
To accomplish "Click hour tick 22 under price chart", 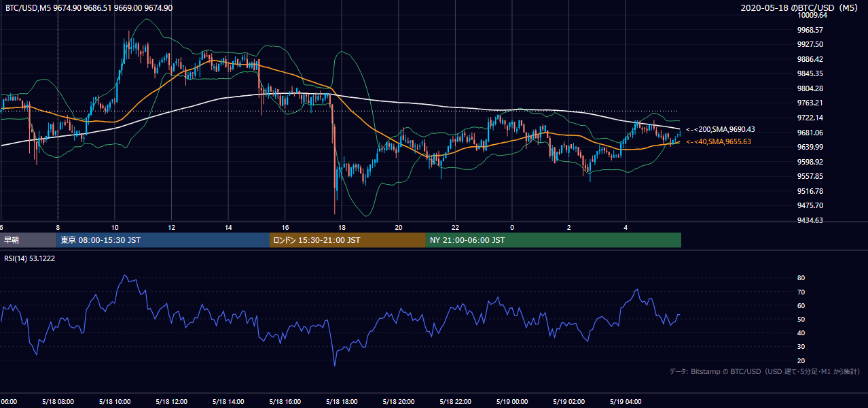I will (x=455, y=228).
